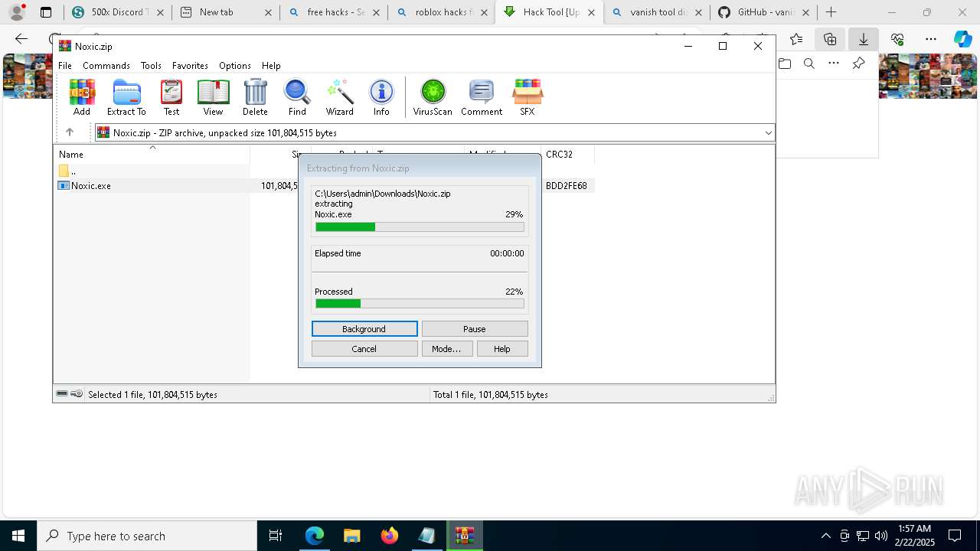Cancel the extraction
Image resolution: width=980 pixels, height=551 pixels.
[364, 349]
